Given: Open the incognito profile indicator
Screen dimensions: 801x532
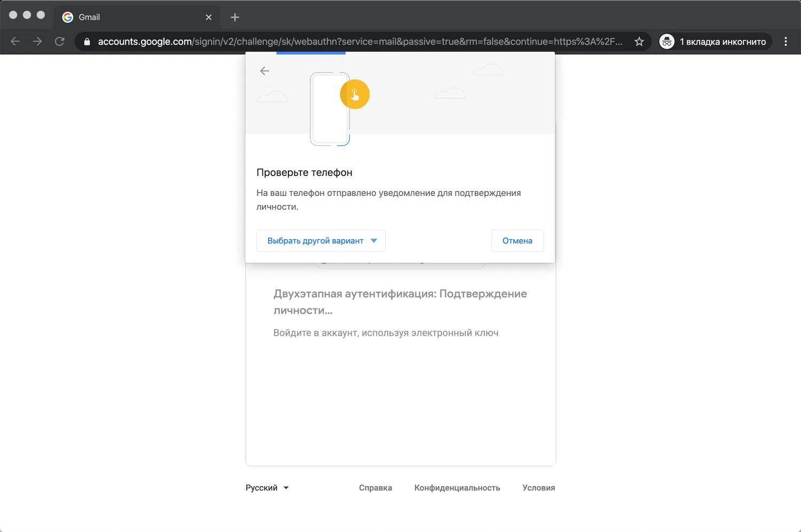Looking at the screenshot, I should tap(716, 42).
